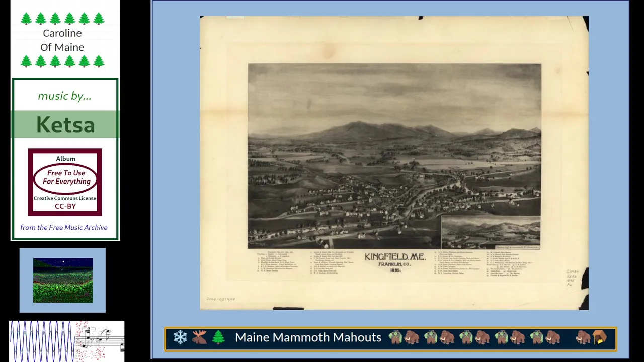This screenshot has height=362, width=644.
Task: Click the 'CC-BY' license label
Action: coord(65,206)
